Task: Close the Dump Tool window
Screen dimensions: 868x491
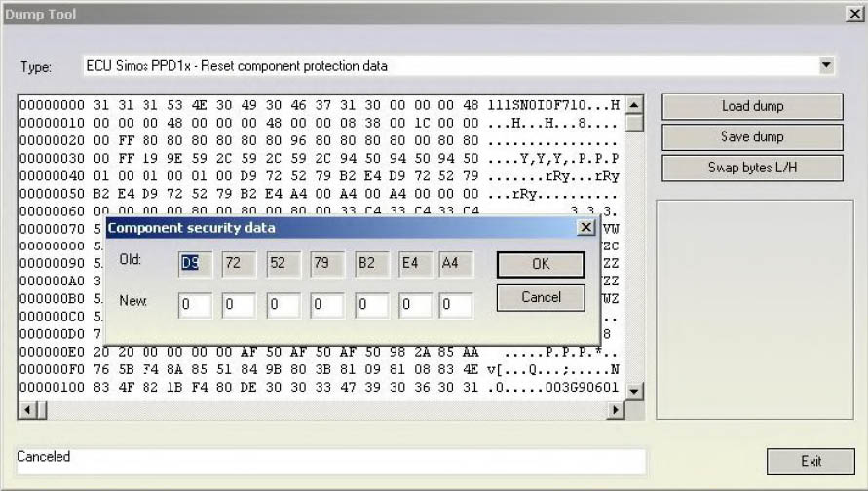Action: (x=853, y=14)
